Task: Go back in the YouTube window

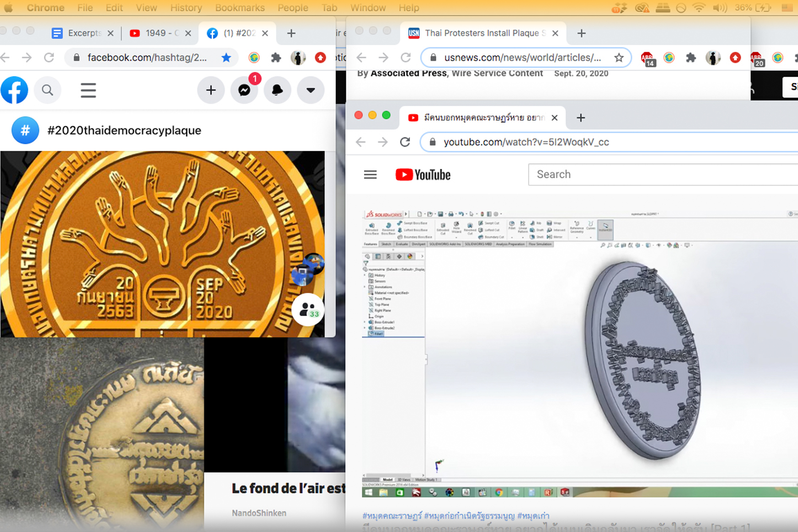Action: [x=361, y=142]
